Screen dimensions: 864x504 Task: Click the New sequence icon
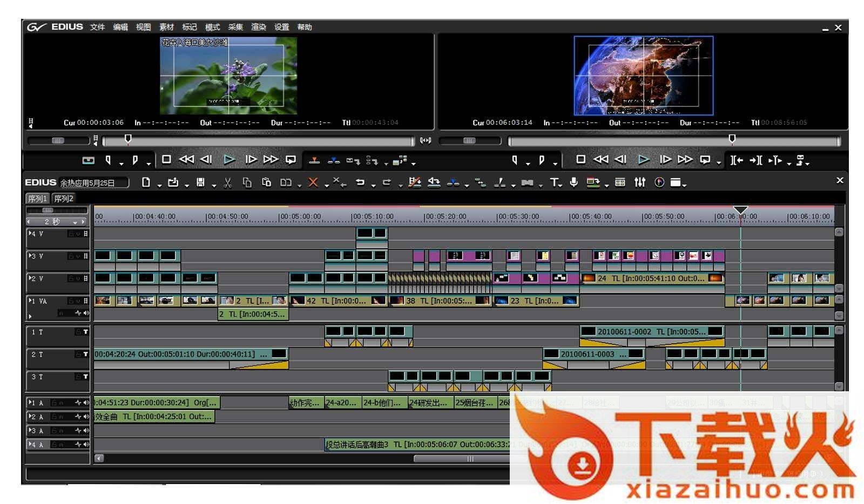click(146, 182)
